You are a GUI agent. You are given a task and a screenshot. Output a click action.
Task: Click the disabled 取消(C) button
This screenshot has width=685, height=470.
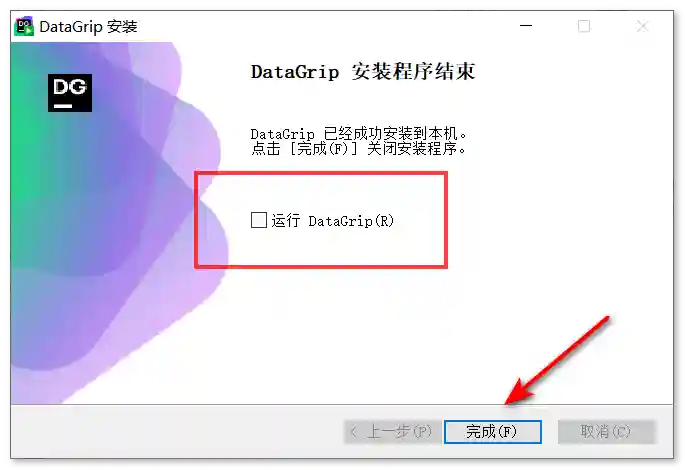tap(607, 432)
